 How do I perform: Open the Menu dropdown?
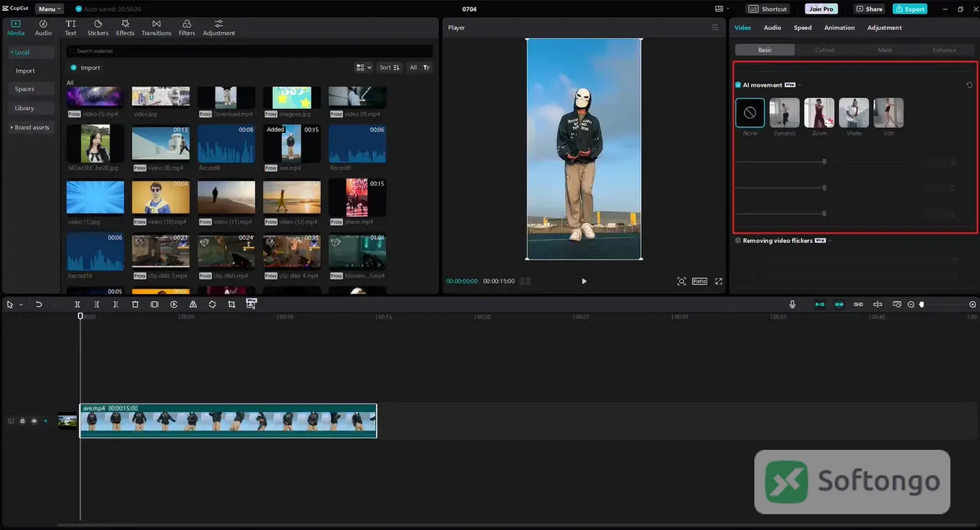tap(50, 9)
